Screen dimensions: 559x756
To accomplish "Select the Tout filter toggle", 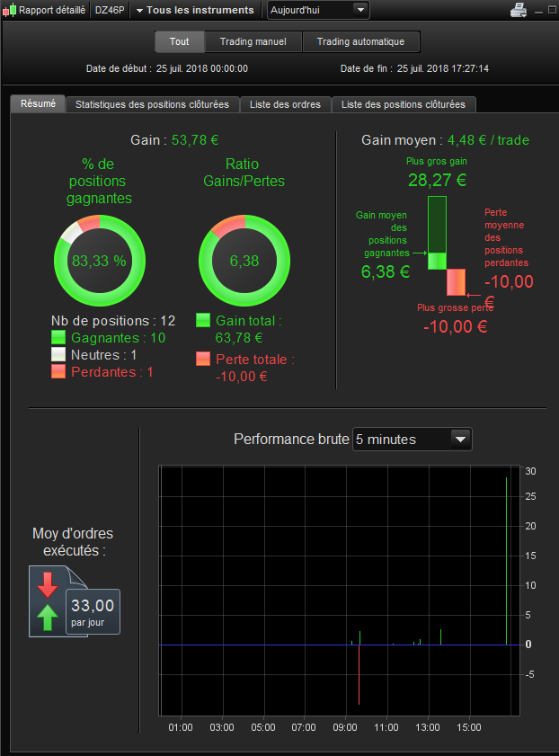I will pyautogui.click(x=179, y=41).
